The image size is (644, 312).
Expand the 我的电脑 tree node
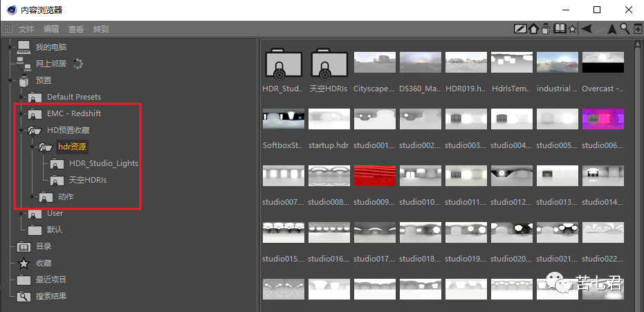[10, 47]
